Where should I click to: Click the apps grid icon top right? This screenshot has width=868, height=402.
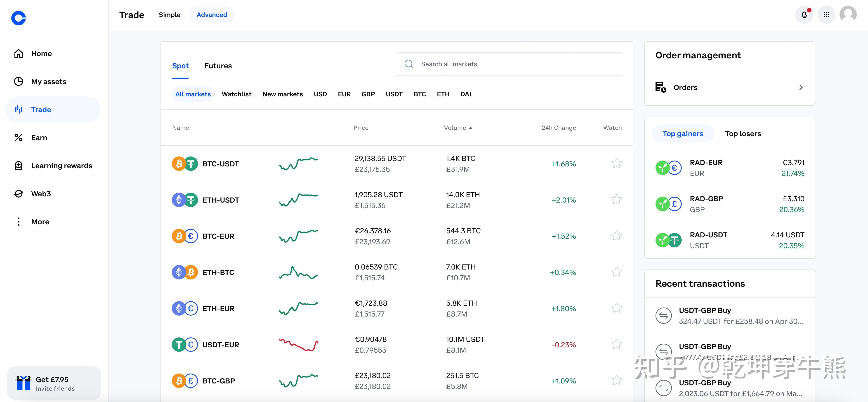(x=826, y=15)
